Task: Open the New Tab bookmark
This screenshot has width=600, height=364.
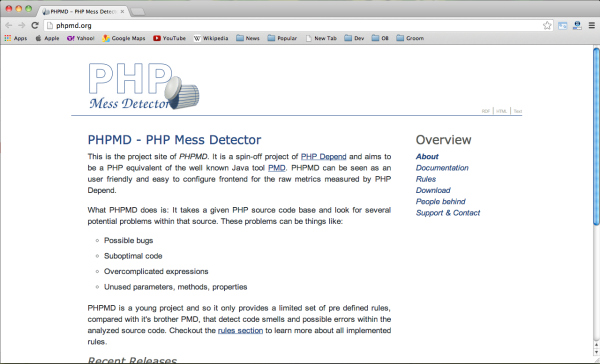Action: [321, 38]
